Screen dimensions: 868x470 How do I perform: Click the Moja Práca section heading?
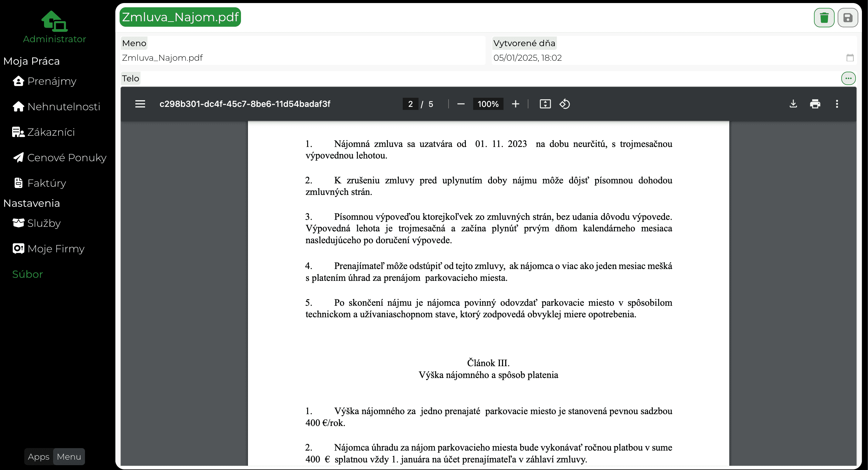31,61
